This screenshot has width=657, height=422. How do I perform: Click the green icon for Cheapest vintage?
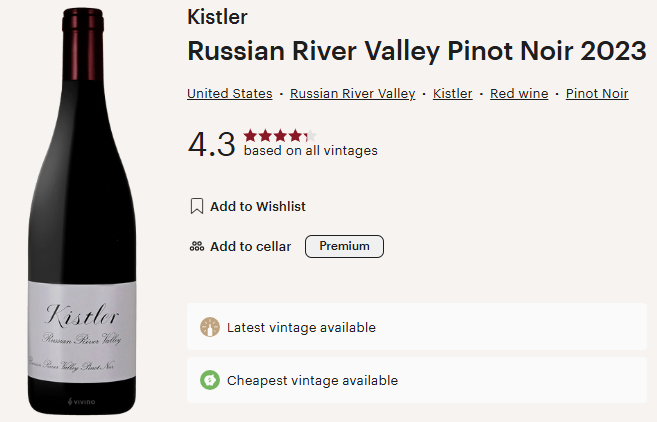[x=210, y=381]
